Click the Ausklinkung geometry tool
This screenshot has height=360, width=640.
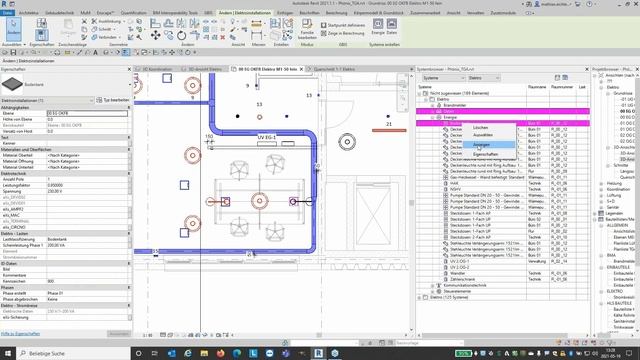pos(107,21)
